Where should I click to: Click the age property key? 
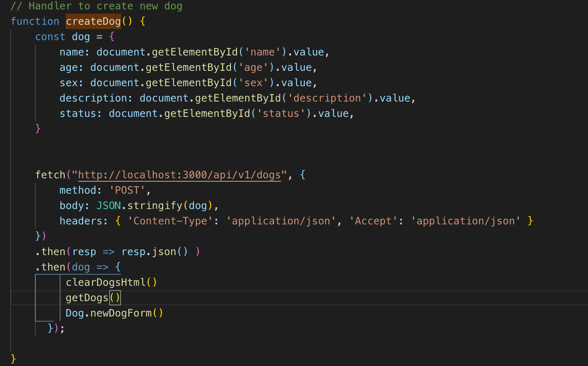pos(67,67)
